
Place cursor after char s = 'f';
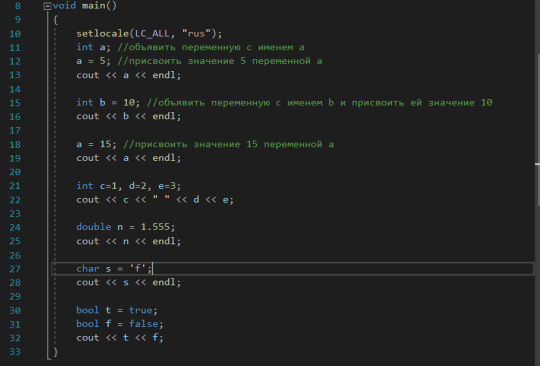tap(152, 269)
